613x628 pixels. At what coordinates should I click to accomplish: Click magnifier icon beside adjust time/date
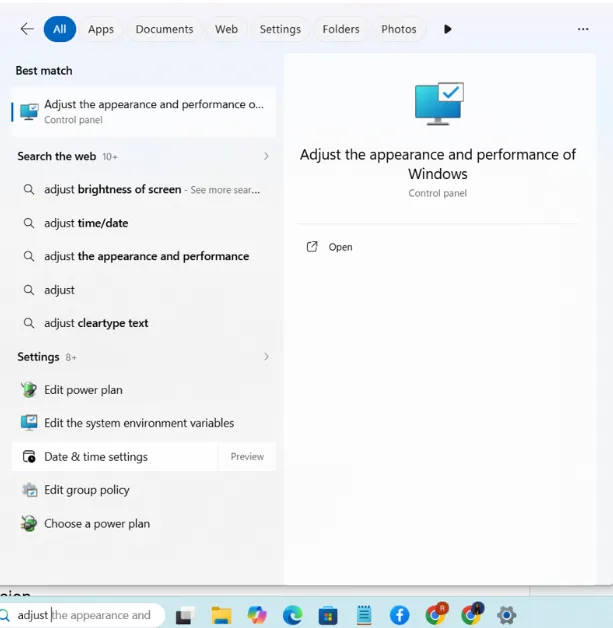point(28,223)
